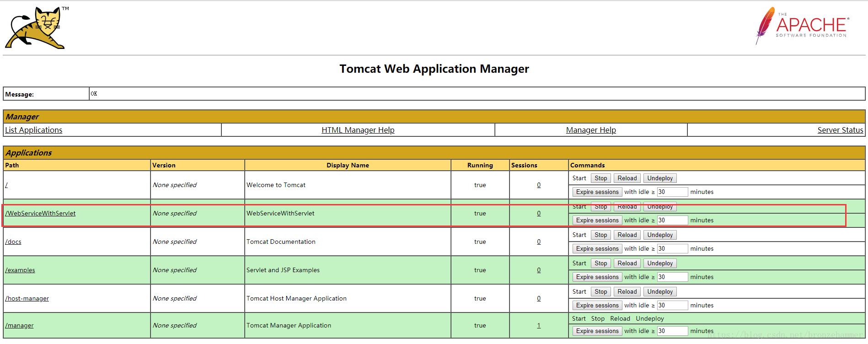
Task: Stop the WebServiceWithServlet application
Action: [601, 207]
